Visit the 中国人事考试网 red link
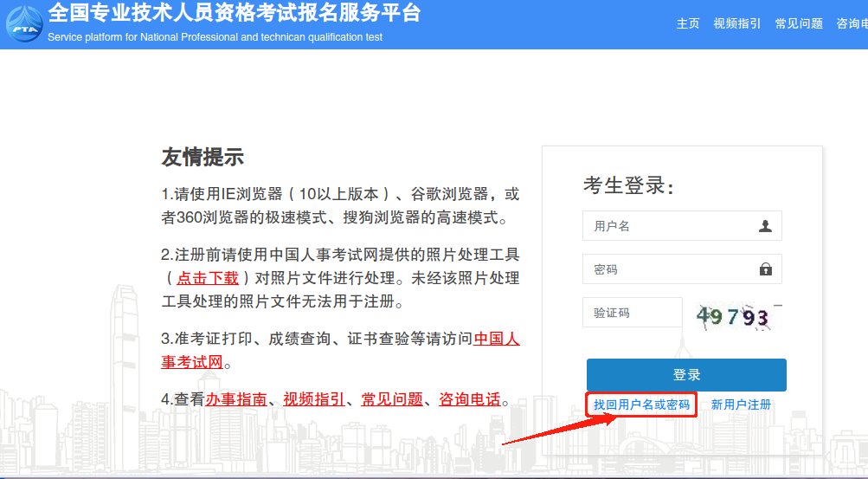This screenshot has height=479, width=868. click(x=496, y=339)
